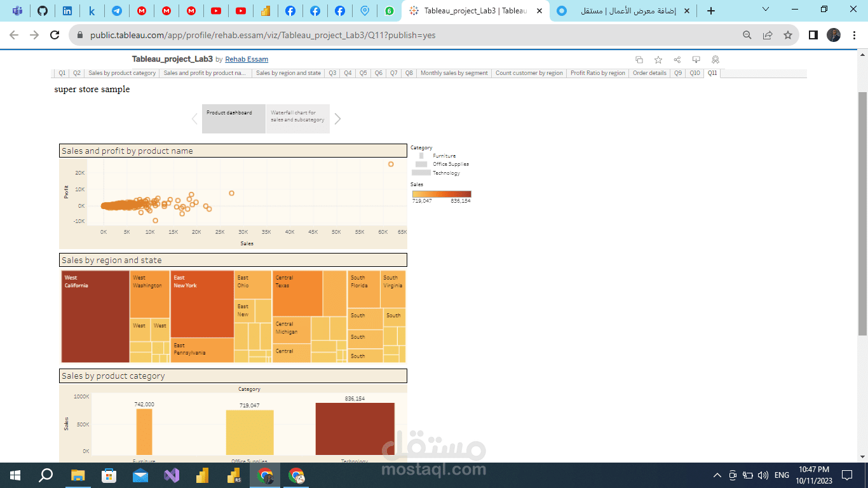Click the East New York treemap block
The height and width of the screenshot is (488, 868).
(203, 304)
